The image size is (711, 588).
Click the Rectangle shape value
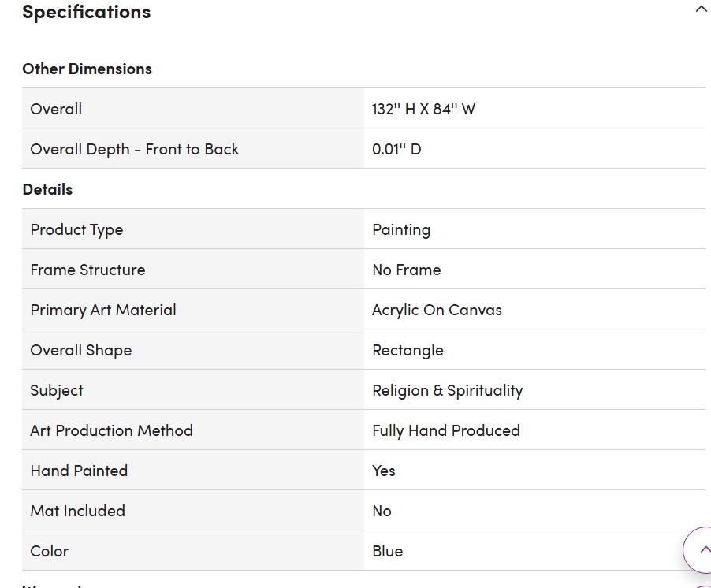[408, 350]
